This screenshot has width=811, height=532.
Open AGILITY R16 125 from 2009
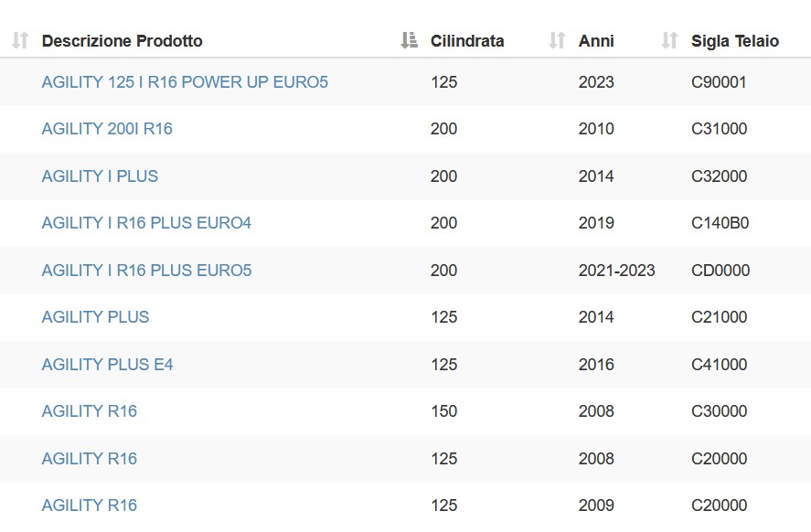click(90, 505)
